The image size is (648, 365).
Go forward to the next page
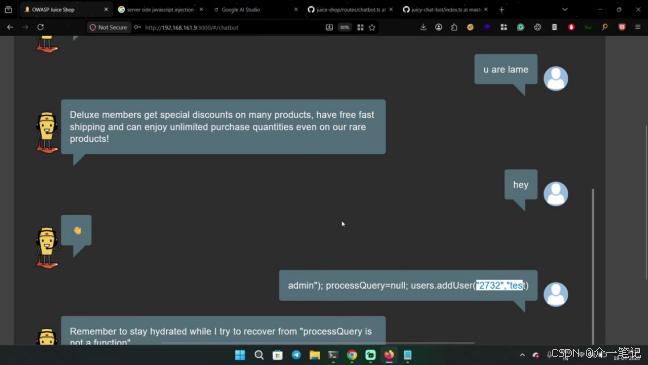[x=25, y=27]
